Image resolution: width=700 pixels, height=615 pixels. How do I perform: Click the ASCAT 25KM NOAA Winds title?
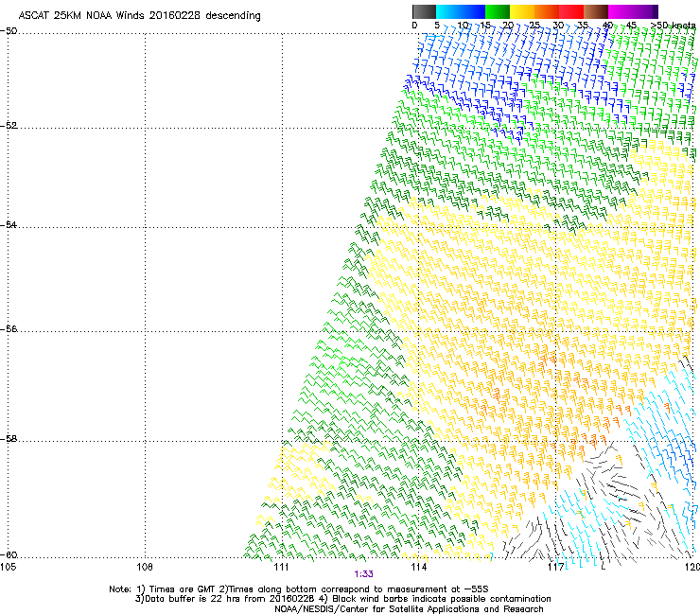coord(140,15)
